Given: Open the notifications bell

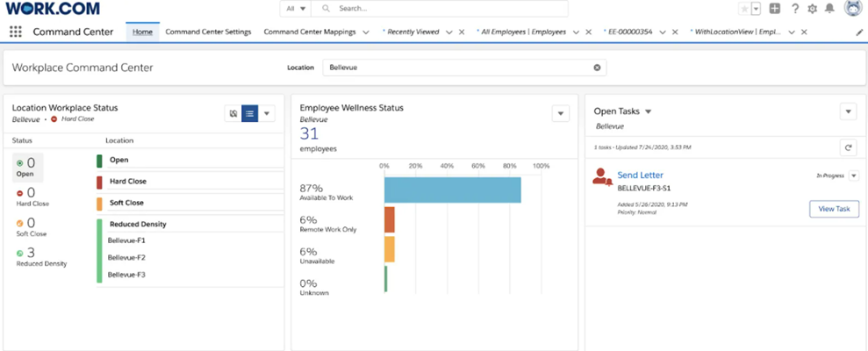Looking at the screenshot, I should point(829,9).
